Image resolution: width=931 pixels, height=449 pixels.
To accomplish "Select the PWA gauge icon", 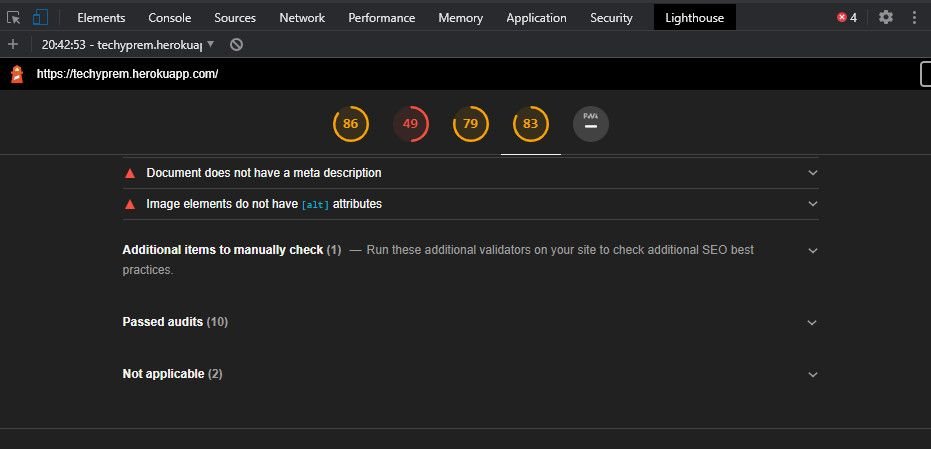I will pos(590,124).
